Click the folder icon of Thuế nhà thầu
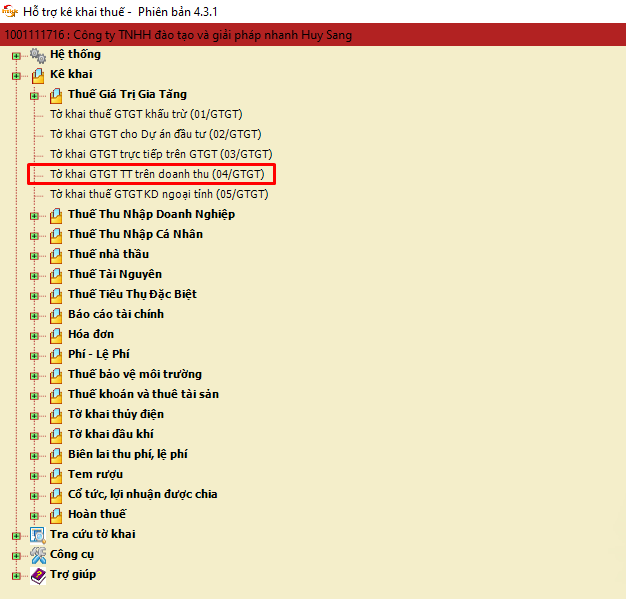The image size is (626, 599). point(56,256)
